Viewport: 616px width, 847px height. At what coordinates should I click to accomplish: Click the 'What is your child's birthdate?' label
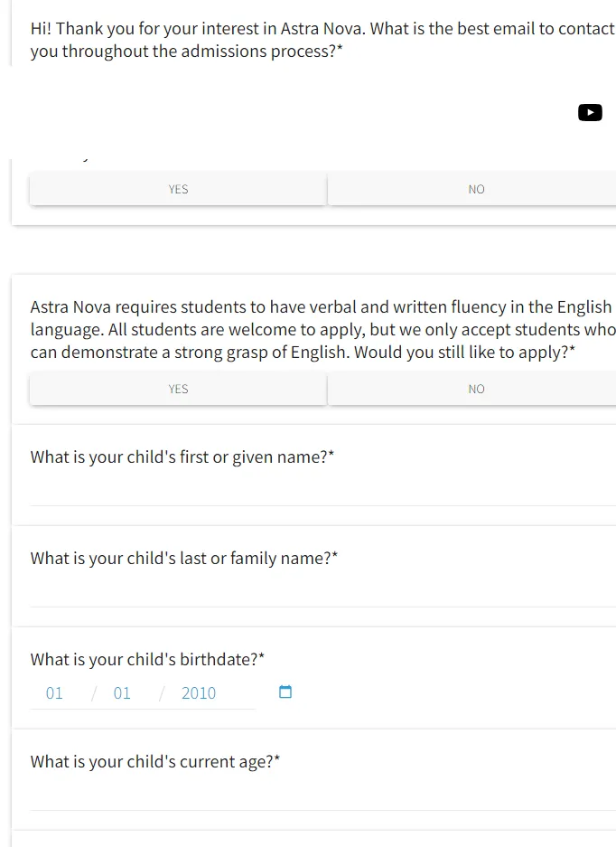pos(147,660)
